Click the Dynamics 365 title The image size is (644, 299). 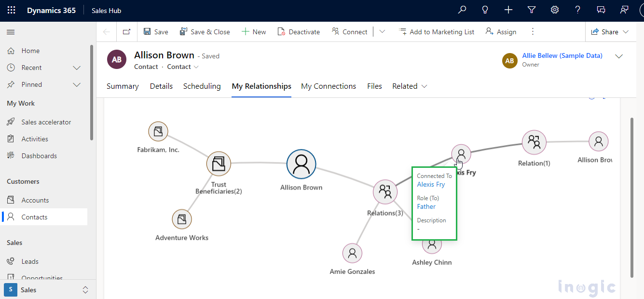coord(51,11)
